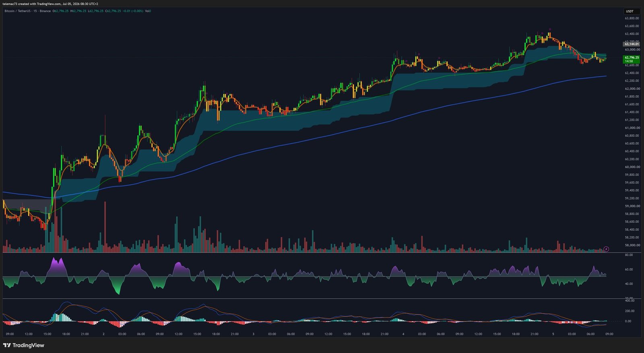Click the day 4 label on time axis

click(403, 334)
